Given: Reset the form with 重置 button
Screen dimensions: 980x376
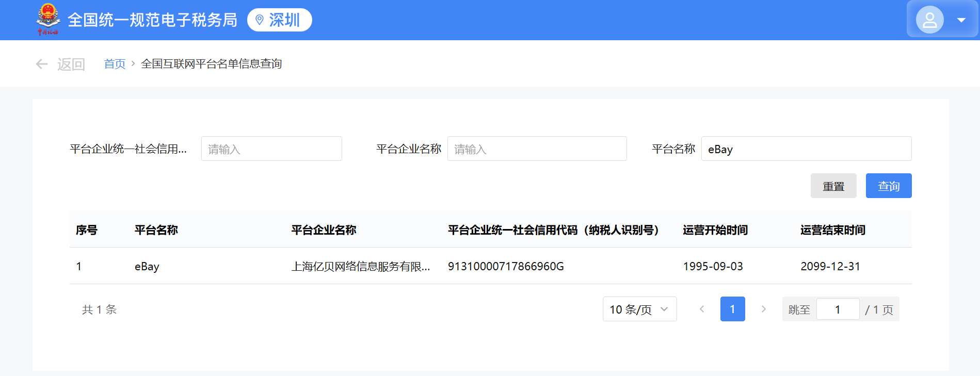Looking at the screenshot, I should (x=833, y=186).
